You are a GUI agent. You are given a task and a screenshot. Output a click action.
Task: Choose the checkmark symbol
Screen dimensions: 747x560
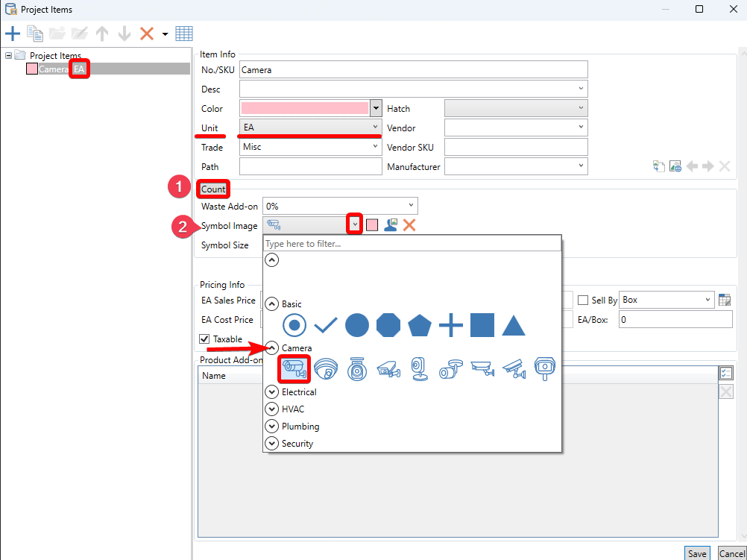326,326
